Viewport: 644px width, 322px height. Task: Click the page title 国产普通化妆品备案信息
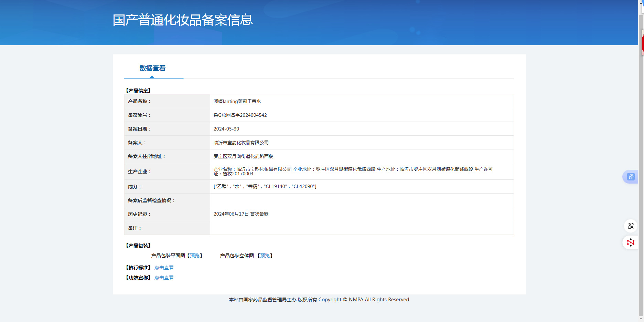pyautogui.click(x=183, y=20)
